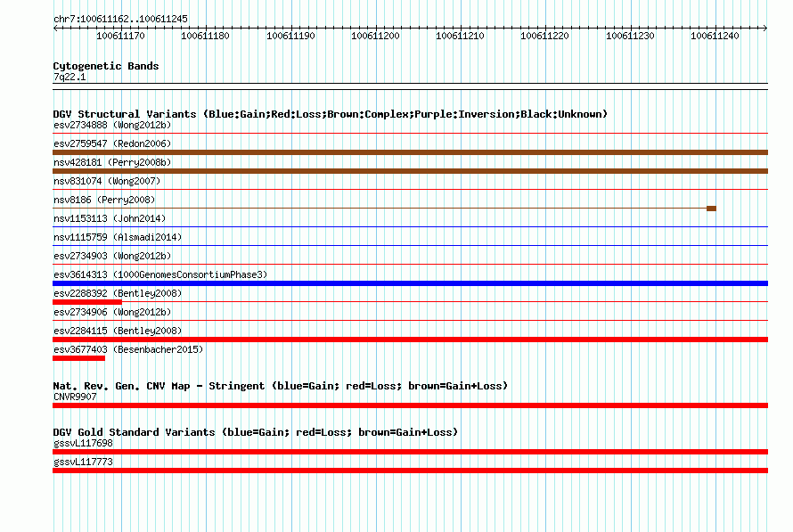Open gold standard variant gssvL117698
Image resolution: width=793 pixels, height=532 pixels.
pos(83,443)
